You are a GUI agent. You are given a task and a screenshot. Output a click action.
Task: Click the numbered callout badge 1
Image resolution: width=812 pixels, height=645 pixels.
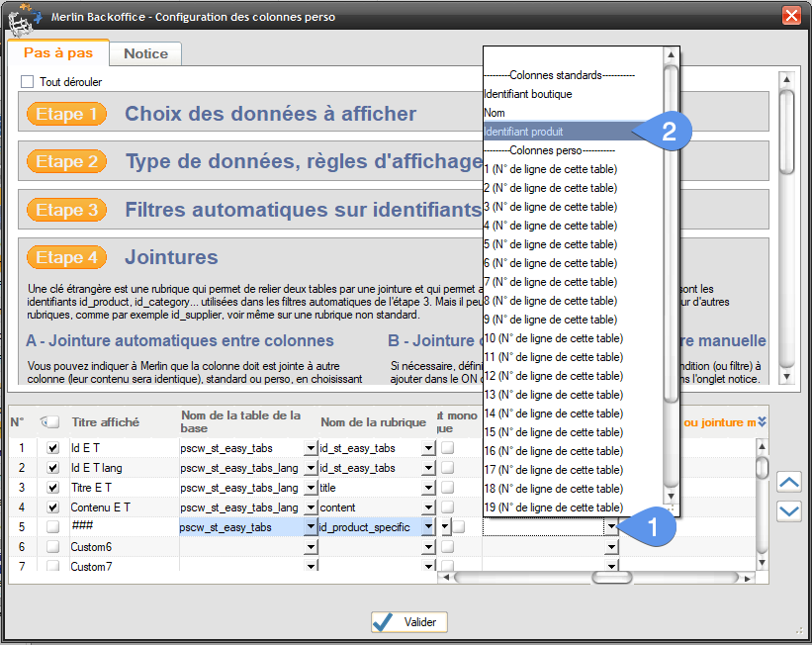coord(655,528)
